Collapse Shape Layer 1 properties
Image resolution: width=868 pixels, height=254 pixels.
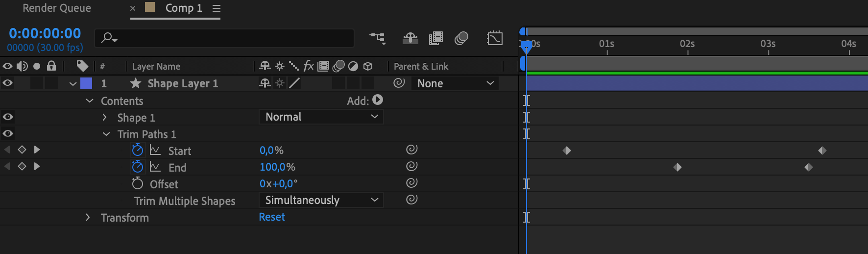73,84
